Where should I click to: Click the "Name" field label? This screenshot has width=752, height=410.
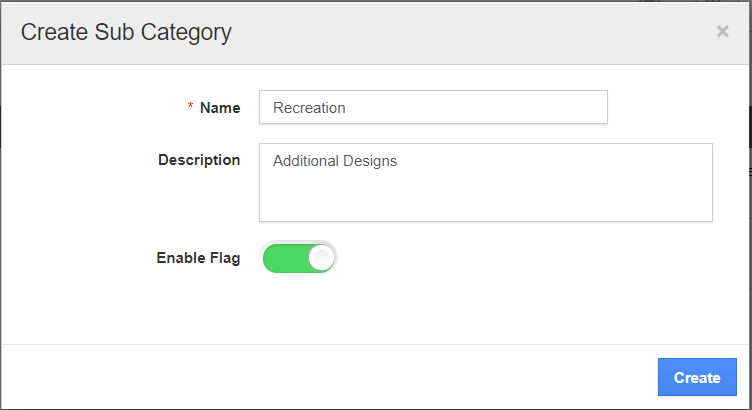(x=220, y=108)
